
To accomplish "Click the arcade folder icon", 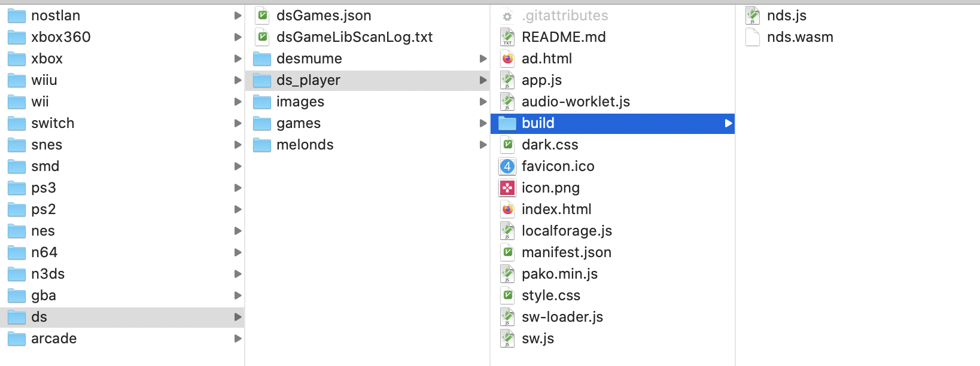I will pyautogui.click(x=16, y=338).
